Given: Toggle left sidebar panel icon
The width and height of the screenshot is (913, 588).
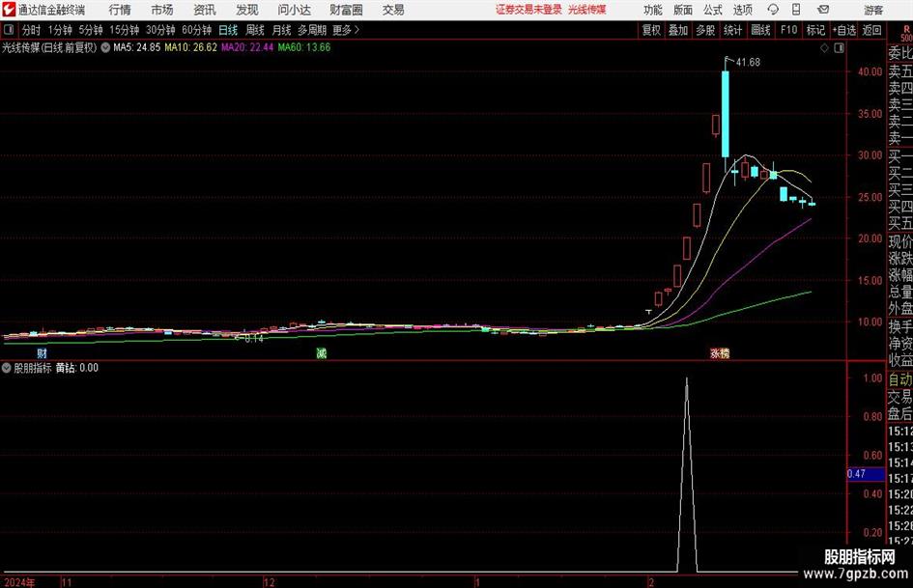Looking at the screenshot, I should [x=9, y=30].
